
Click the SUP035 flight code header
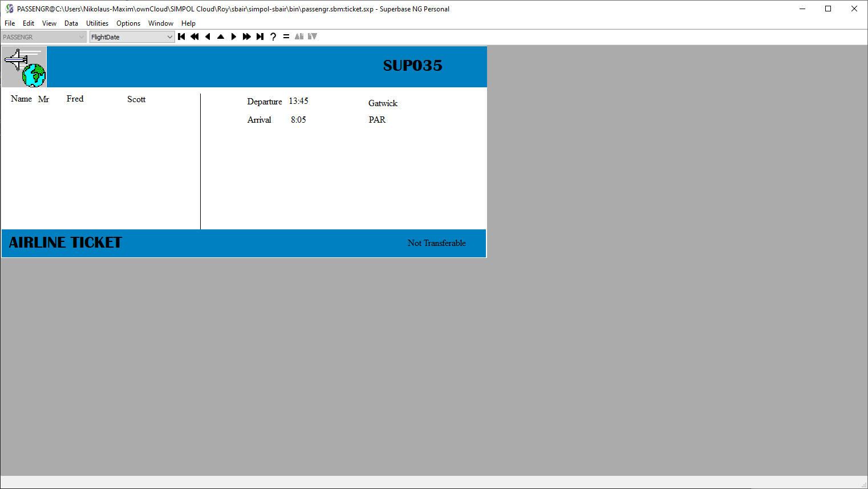[412, 66]
